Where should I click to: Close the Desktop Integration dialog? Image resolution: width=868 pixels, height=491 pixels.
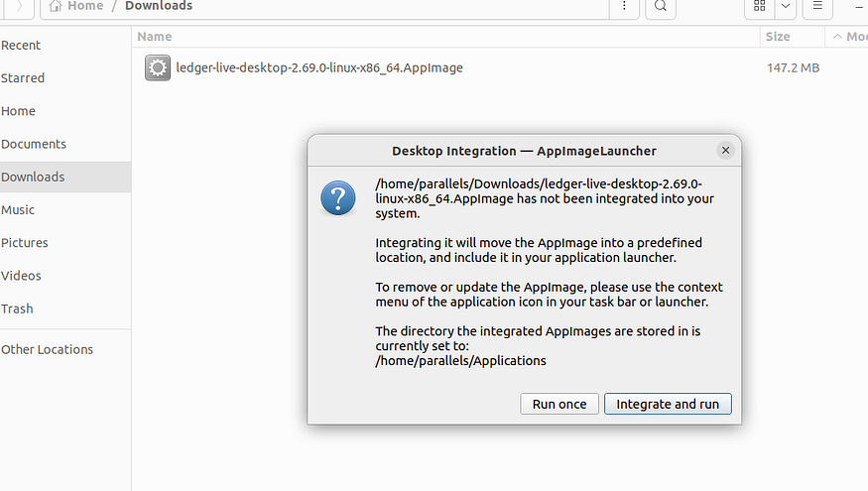pos(725,150)
